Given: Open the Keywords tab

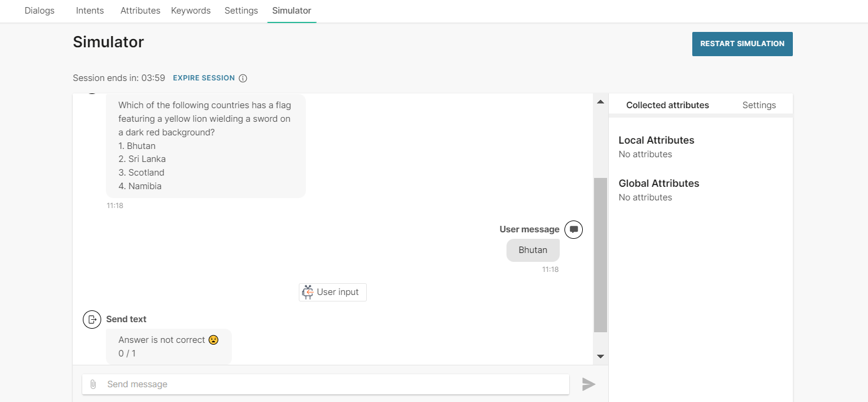Looking at the screenshot, I should (x=191, y=11).
